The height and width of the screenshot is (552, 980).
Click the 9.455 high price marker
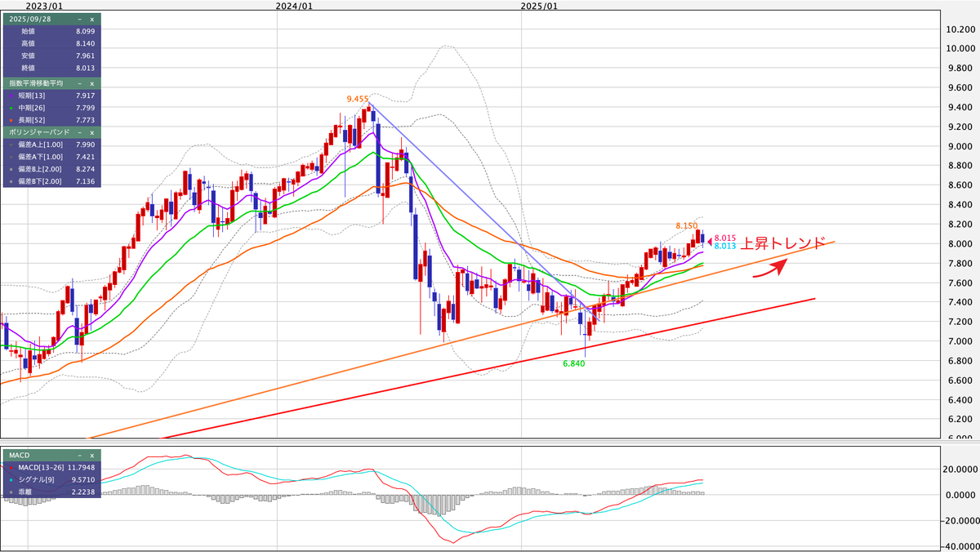[x=357, y=99]
